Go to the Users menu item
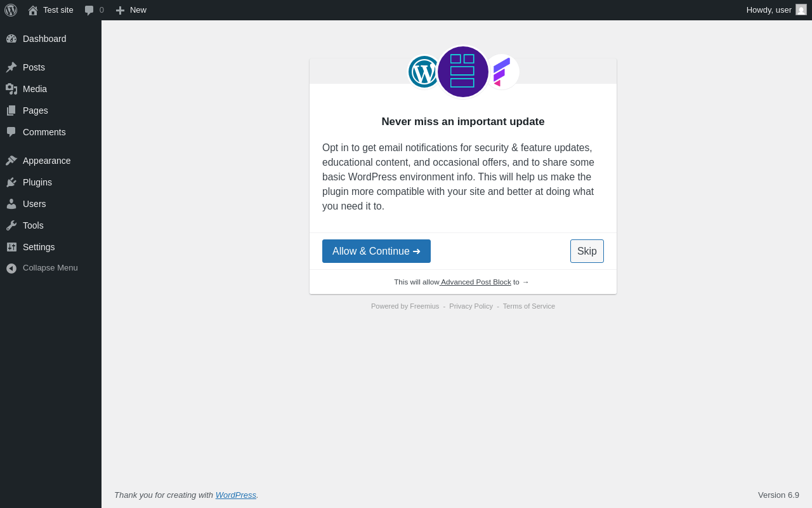This screenshot has height=508, width=812. (51, 204)
